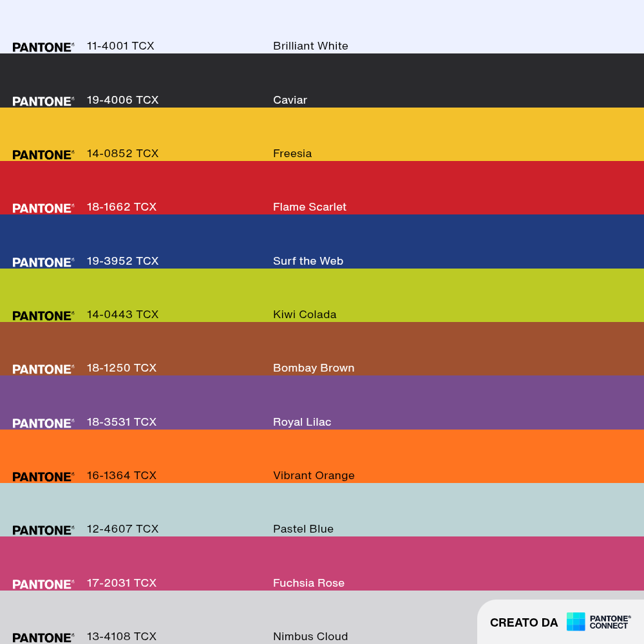Select the Freesia yellow color band
The image size is (644, 644).
point(322,135)
